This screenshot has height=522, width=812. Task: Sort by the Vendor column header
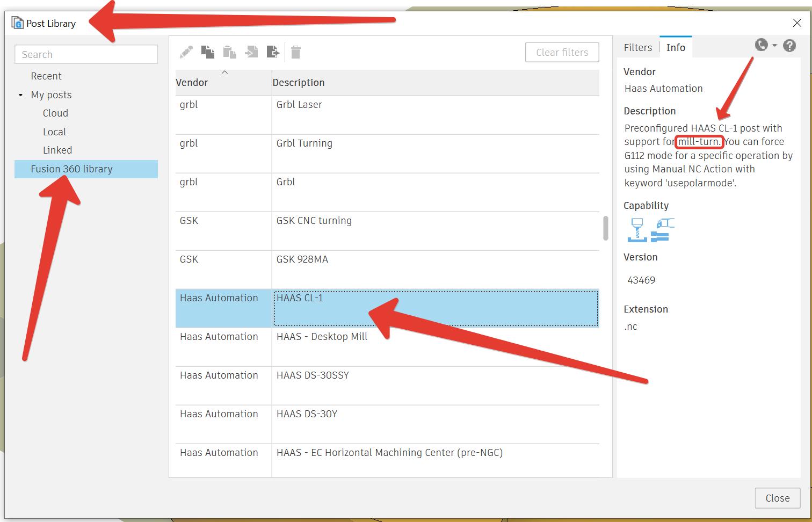pos(223,83)
